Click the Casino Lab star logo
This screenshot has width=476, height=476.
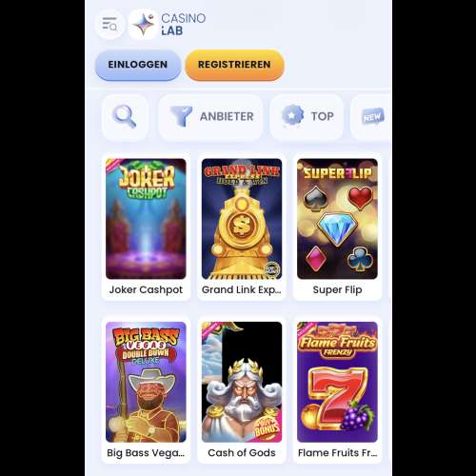point(143,24)
